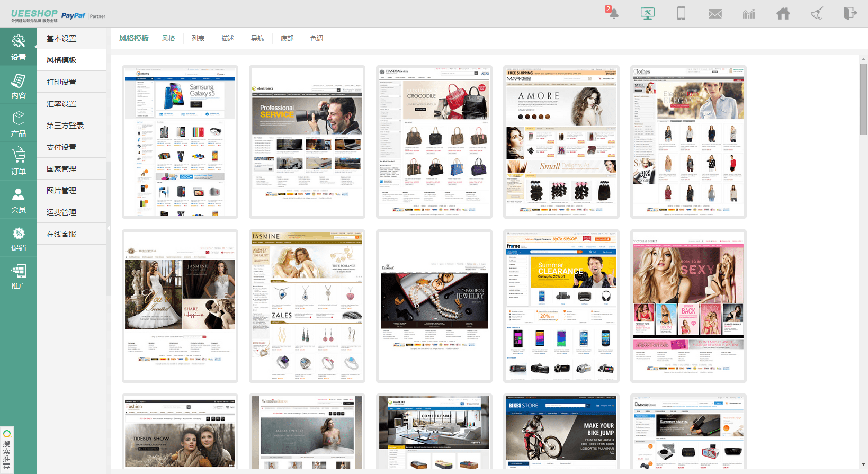Click the desktop monitor preview icon
The width and height of the screenshot is (868, 474).
647,14
